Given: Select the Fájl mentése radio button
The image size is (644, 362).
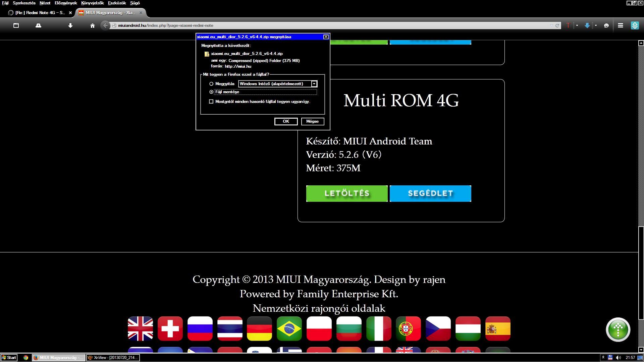Looking at the screenshot, I should 211,92.
